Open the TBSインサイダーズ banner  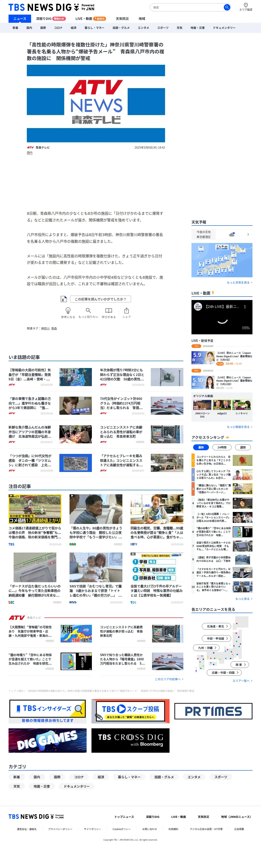[48, 711]
